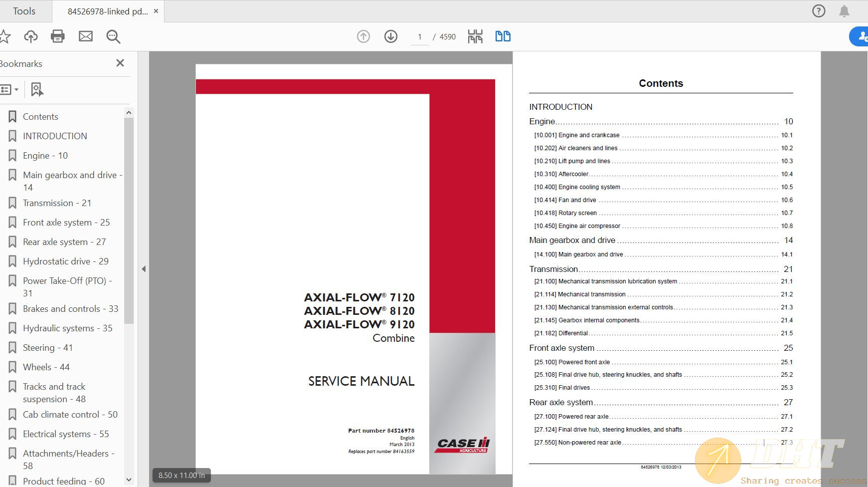Screen dimensions: 868x487
Task: Click the bookmarks panel scrollbar thumb
Action: [x=129, y=221]
